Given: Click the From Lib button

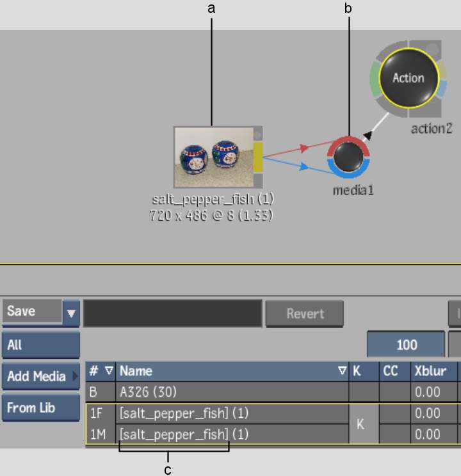Looking at the screenshot, I should 40,408.
